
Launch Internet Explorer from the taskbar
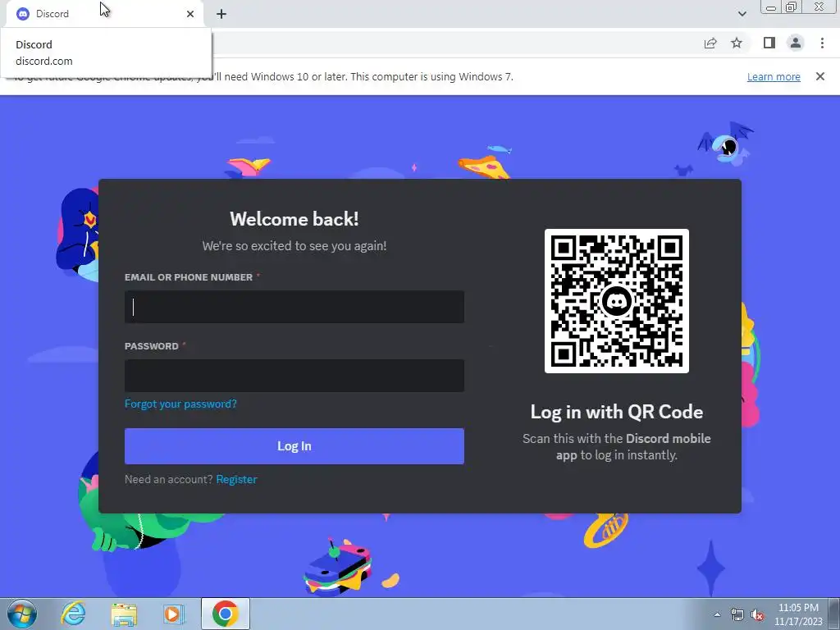coord(73,614)
